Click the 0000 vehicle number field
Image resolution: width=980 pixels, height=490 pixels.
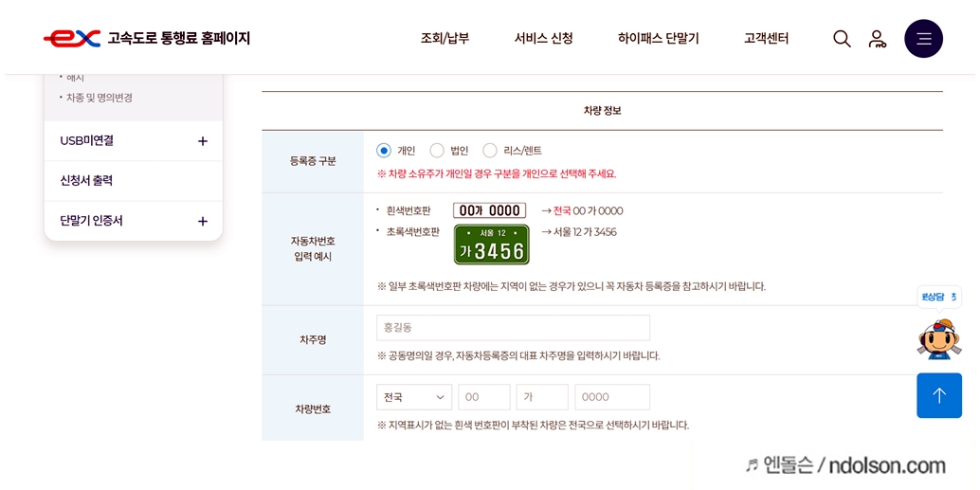tap(612, 397)
